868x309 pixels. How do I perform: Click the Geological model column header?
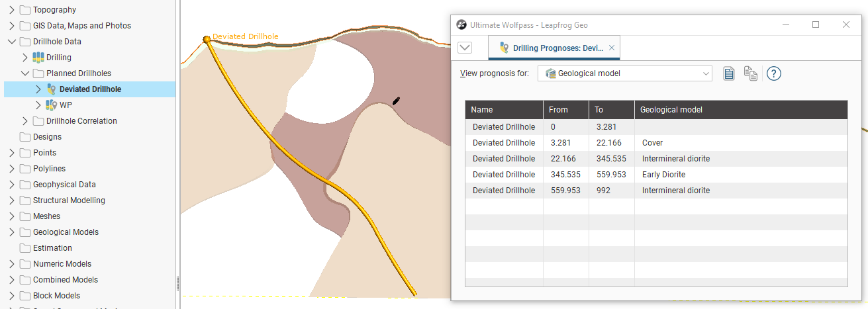coord(671,110)
